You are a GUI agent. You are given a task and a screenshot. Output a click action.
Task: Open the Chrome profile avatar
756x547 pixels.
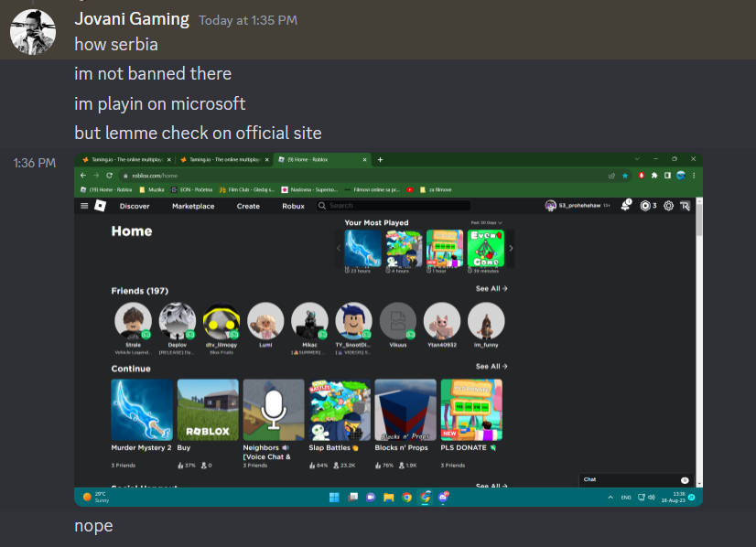pyautogui.click(x=681, y=176)
